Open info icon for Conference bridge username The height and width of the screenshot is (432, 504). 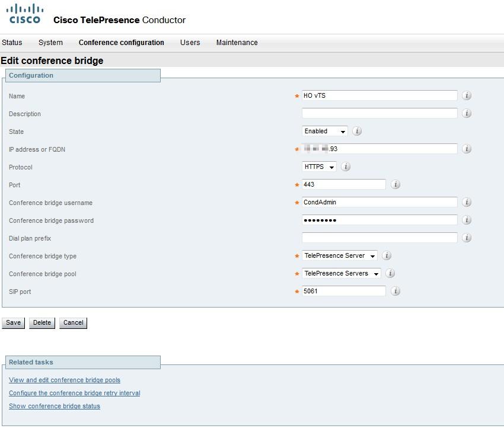(467, 202)
